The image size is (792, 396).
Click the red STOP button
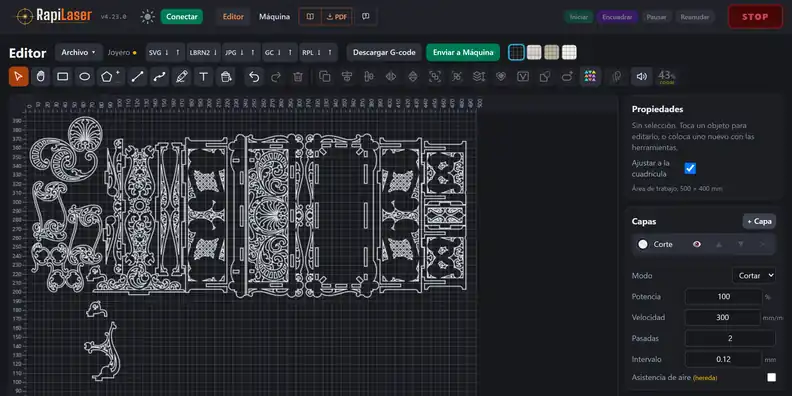[755, 17]
